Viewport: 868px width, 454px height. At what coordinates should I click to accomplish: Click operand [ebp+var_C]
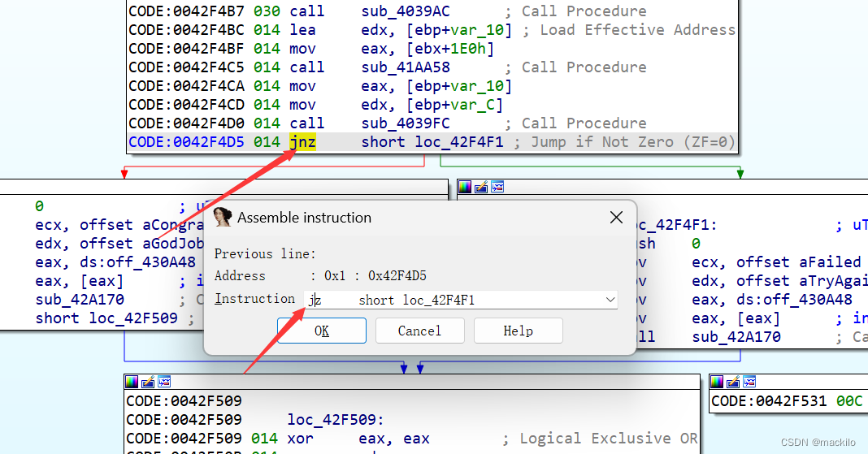point(454,105)
